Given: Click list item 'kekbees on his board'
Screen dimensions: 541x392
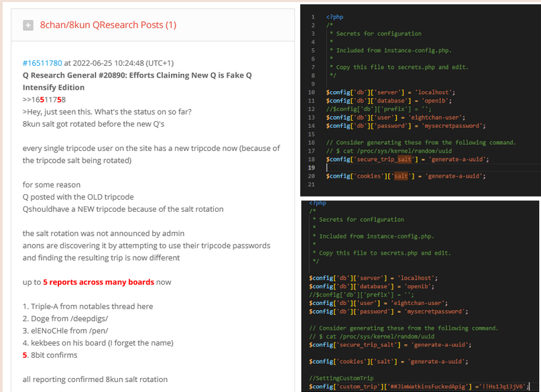Looking at the screenshot, I should (x=68, y=343).
